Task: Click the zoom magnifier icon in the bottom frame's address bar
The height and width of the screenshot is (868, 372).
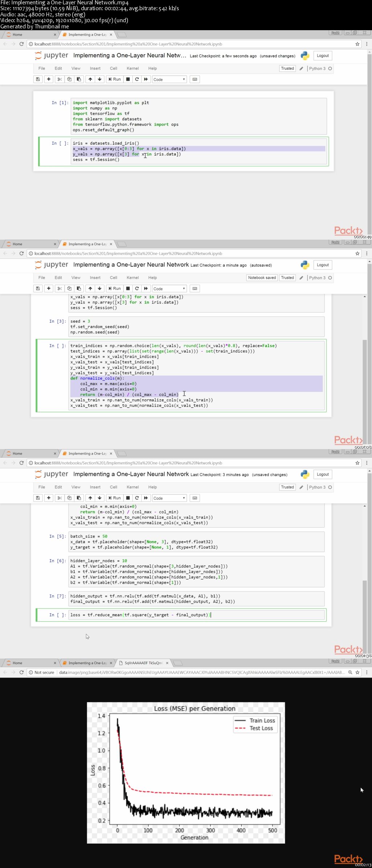Action: point(350,672)
